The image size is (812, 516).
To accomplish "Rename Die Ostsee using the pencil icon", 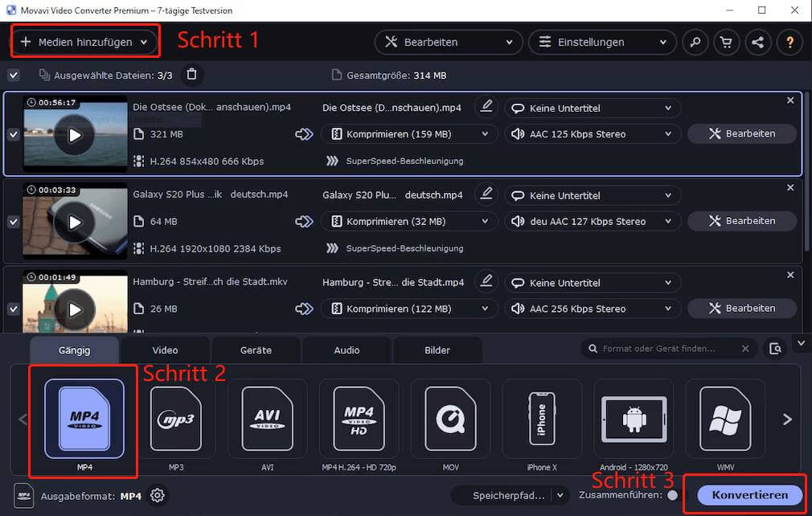I will [486, 108].
